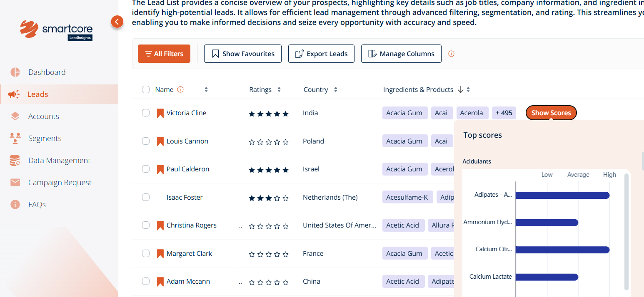This screenshot has height=297, width=644.
Task: Sort leads by the Country column
Action: 336,89
